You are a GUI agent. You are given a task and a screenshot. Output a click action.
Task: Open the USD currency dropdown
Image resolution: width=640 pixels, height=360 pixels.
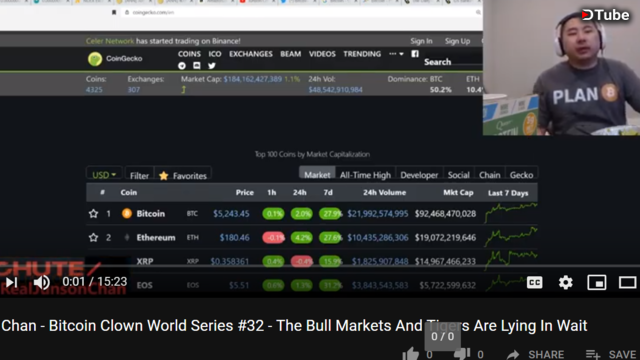(104, 175)
